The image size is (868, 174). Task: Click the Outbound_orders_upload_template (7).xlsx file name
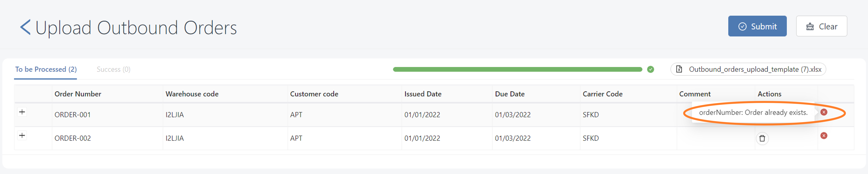coord(755,69)
